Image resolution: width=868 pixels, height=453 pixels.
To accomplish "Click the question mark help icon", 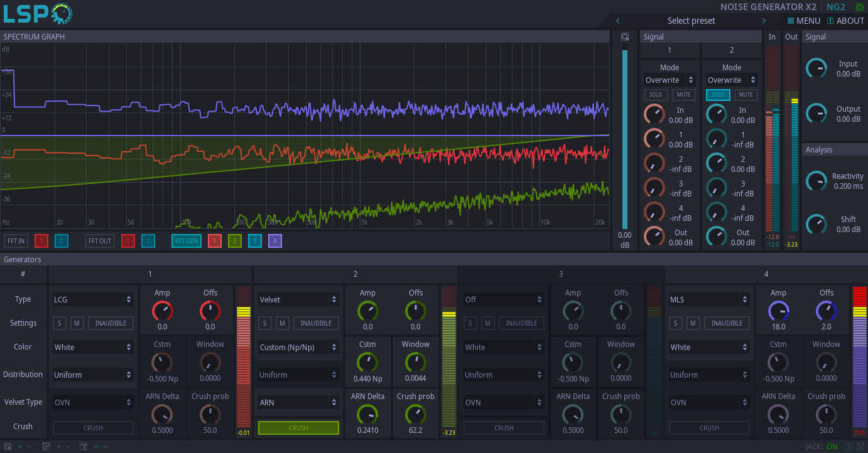I will (849, 447).
